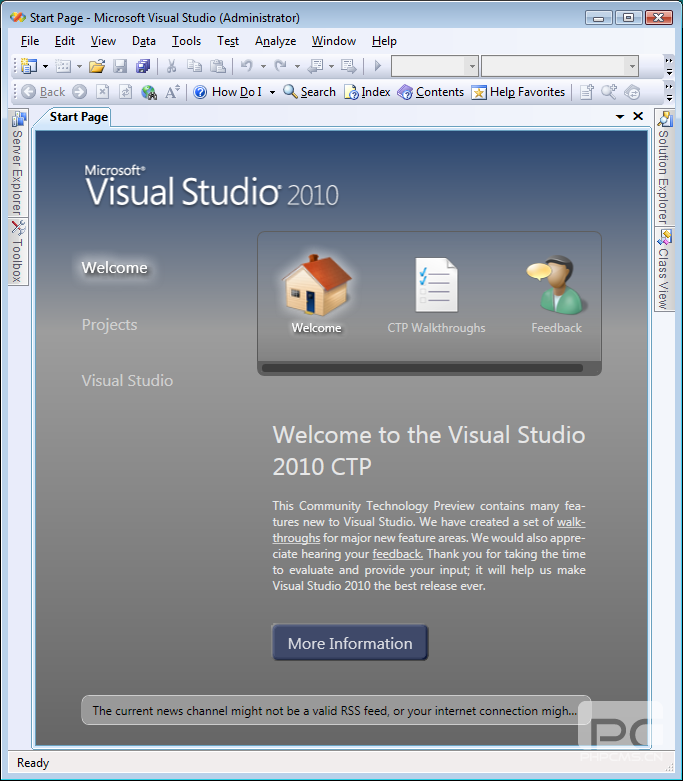Open the Server Explorer side tab
683x781 pixels.
tap(18, 163)
